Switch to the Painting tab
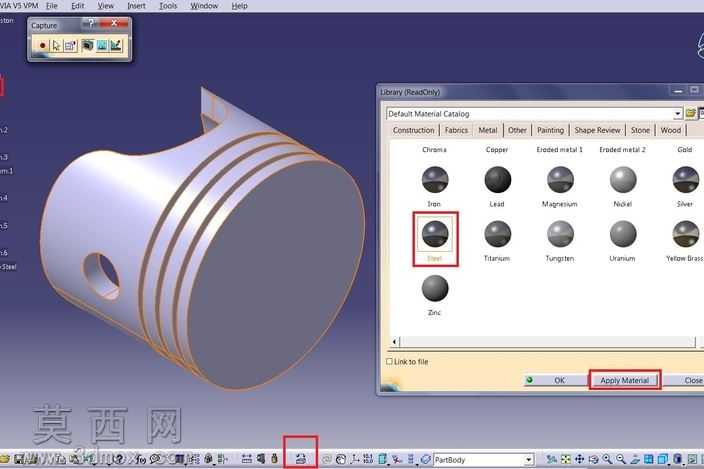Viewport: 704px width, 469px height. tap(550, 130)
